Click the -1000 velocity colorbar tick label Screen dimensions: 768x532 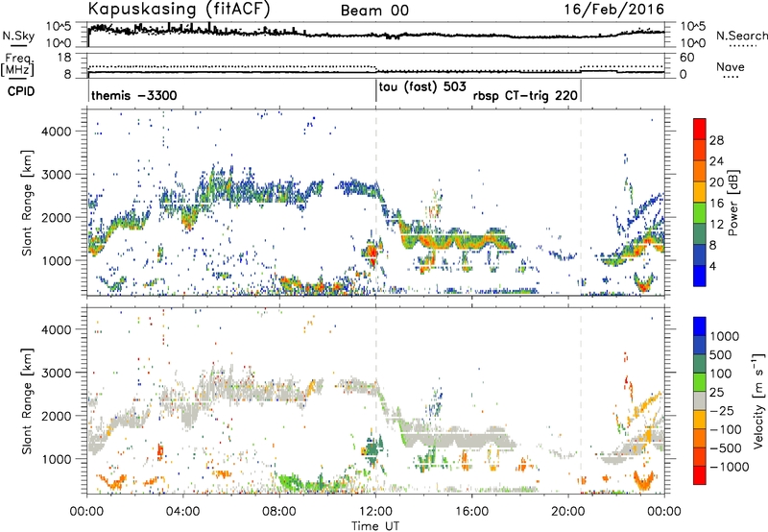pyautogui.click(x=730, y=467)
